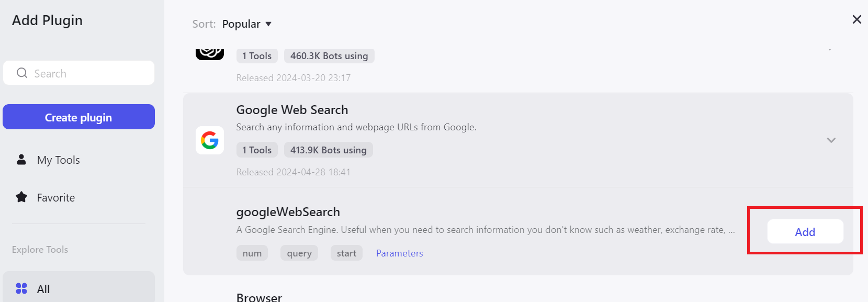Screen dimensions: 868x302
Task: Click the magnifier icon in Search box
Action: point(22,73)
